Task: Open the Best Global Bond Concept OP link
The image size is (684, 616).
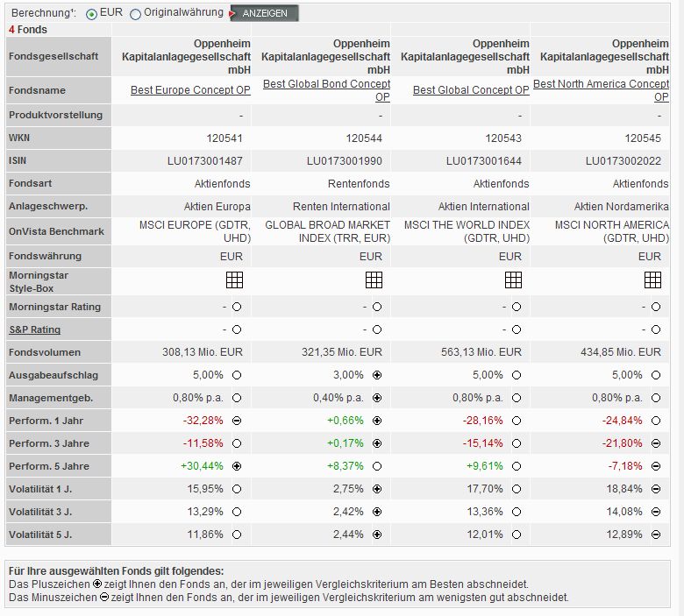Action: [x=326, y=90]
